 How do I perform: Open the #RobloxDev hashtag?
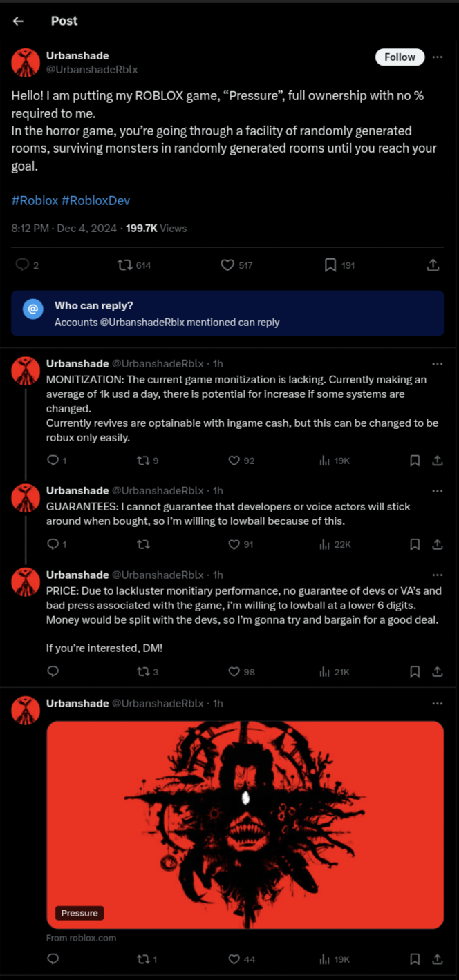[x=95, y=201]
